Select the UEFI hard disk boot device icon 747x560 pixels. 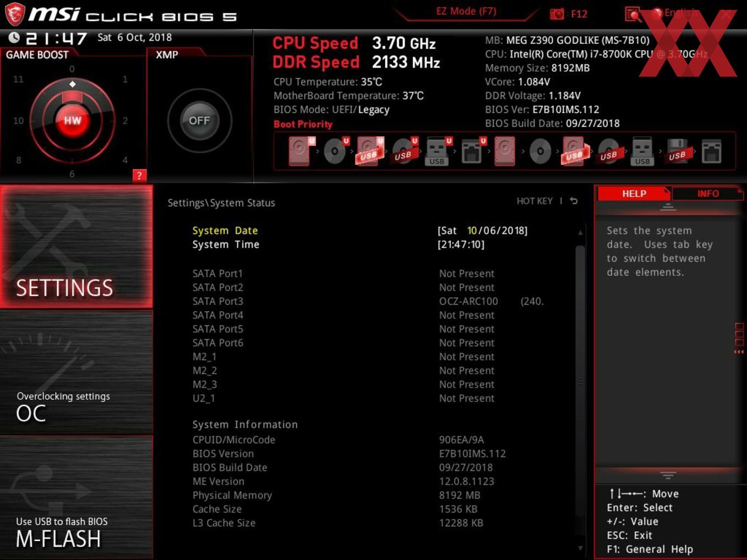(302, 151)
